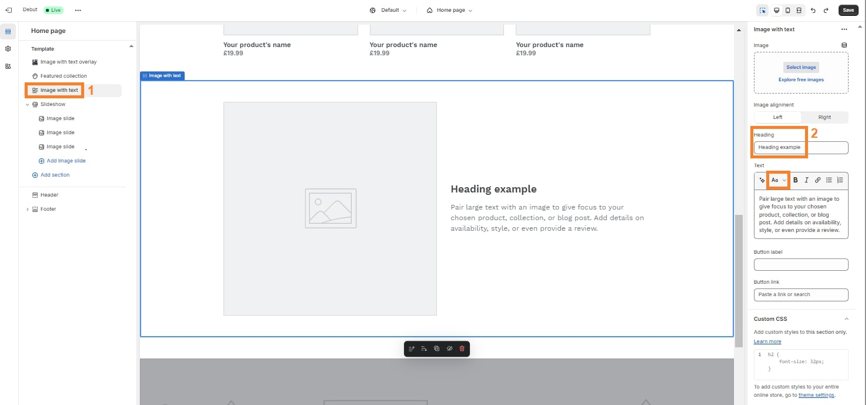Delete the section with the red trash icon

(462, 348)
